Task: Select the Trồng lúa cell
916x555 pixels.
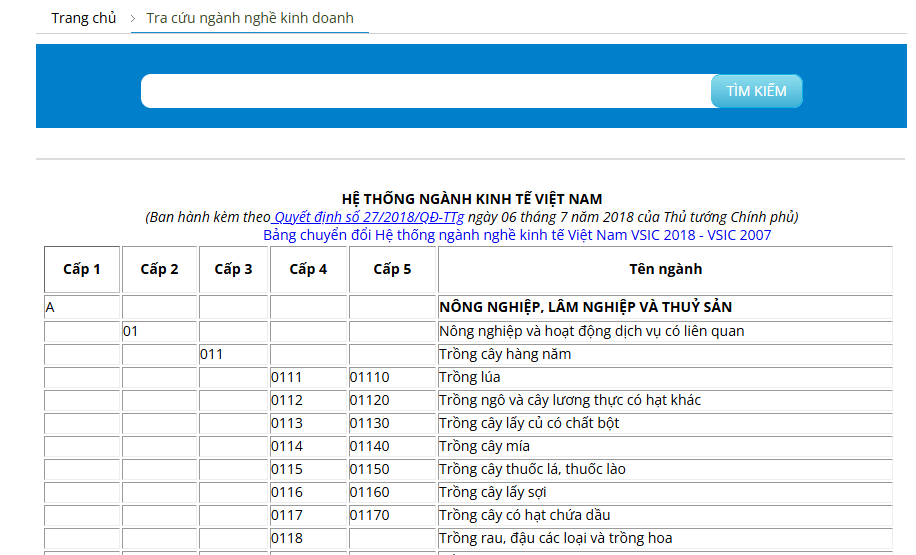Action: pos(665,377)
